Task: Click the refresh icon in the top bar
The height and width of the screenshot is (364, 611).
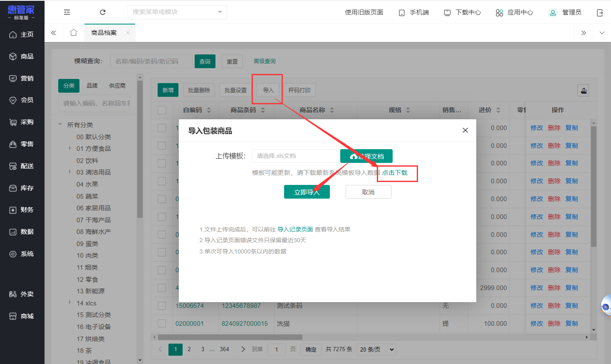Action: coord(103,12)
